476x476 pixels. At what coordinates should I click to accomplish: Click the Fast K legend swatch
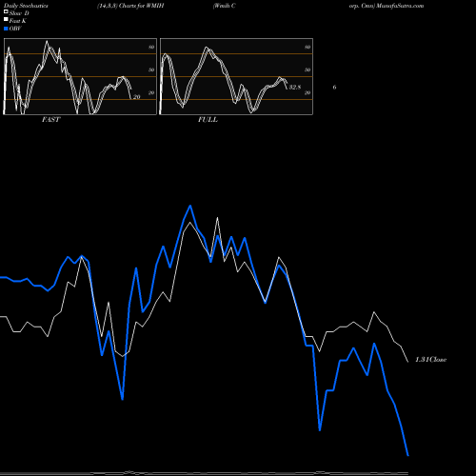point(6,19)
